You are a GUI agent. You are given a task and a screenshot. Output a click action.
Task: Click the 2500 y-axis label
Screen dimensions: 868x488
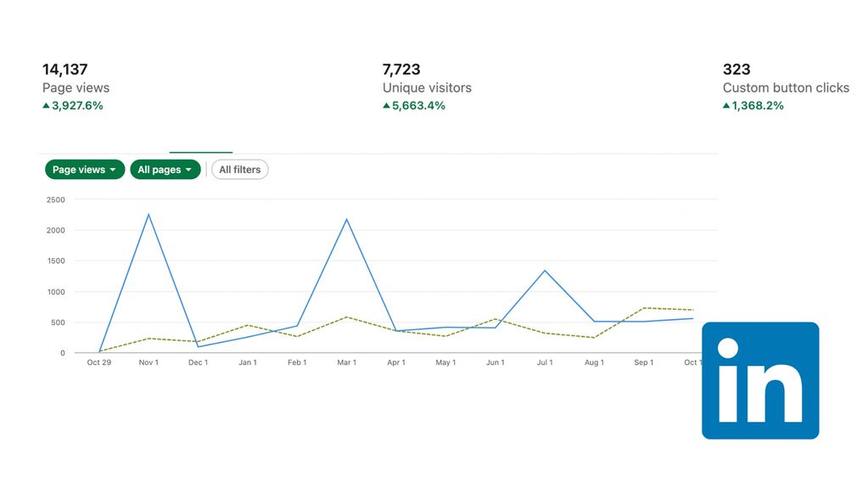(x=56, y=200)
